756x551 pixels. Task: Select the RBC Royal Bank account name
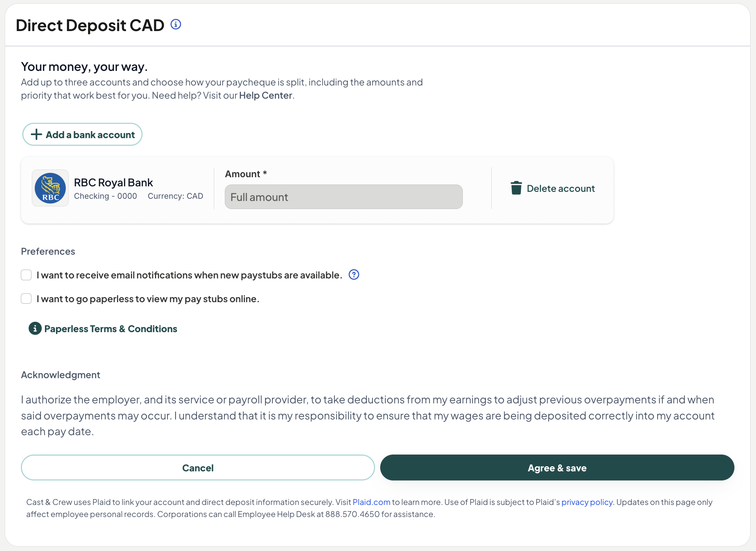pos(113,182)
